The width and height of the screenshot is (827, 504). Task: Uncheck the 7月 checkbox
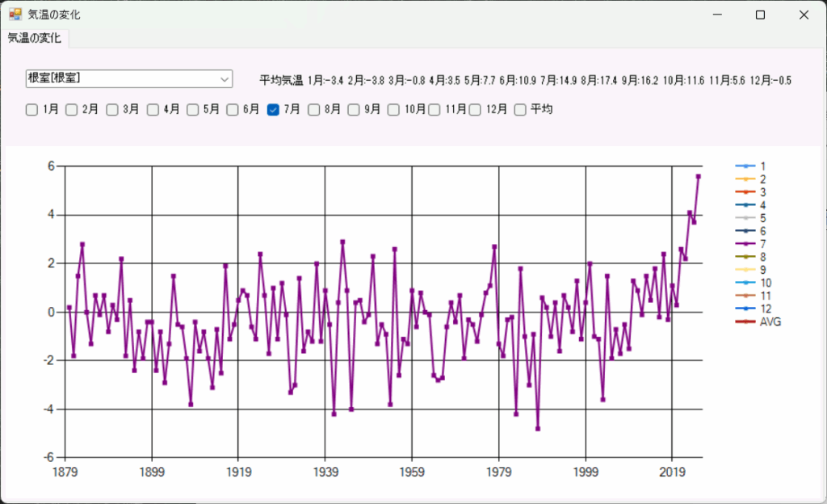tap(274, 110)
